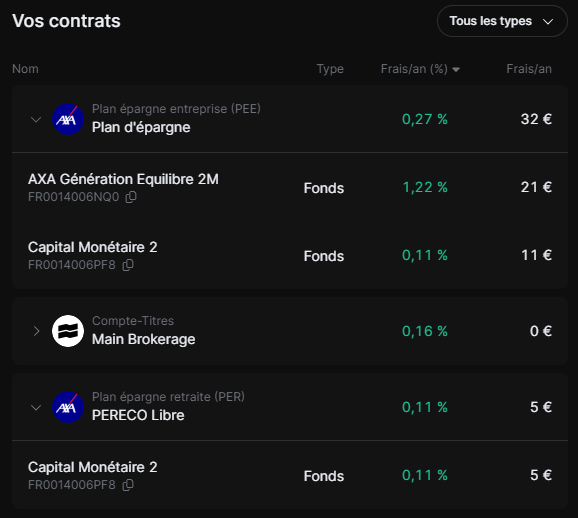This screenshot has width=578, height=518.
Task: Open the AXA Génération Equilibre 2M fund
Action: [x=123, y=179]
